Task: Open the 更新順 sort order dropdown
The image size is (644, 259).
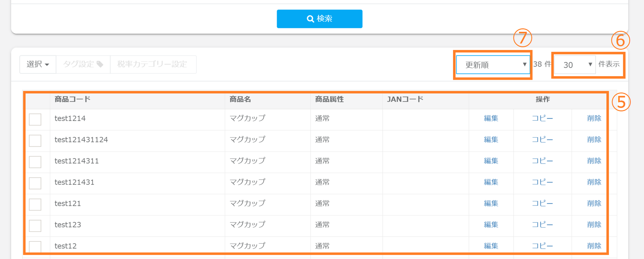Action: click(x=492, y=65)
